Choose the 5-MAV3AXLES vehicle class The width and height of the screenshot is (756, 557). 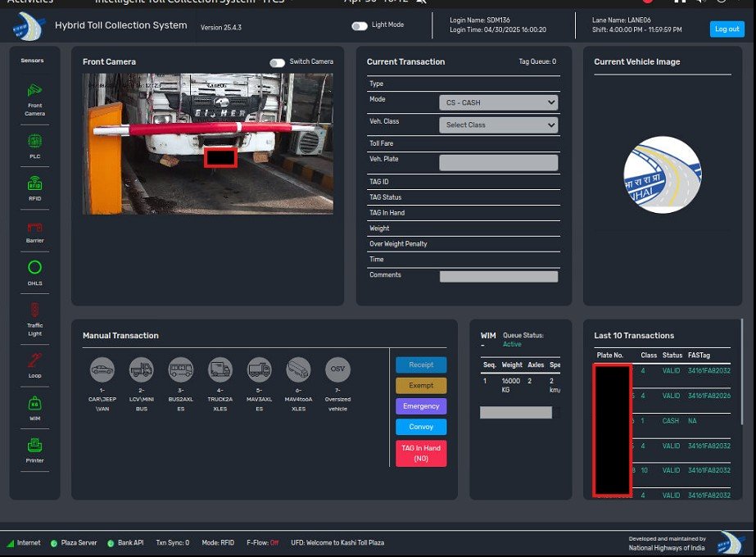click(x=259, y=370)
